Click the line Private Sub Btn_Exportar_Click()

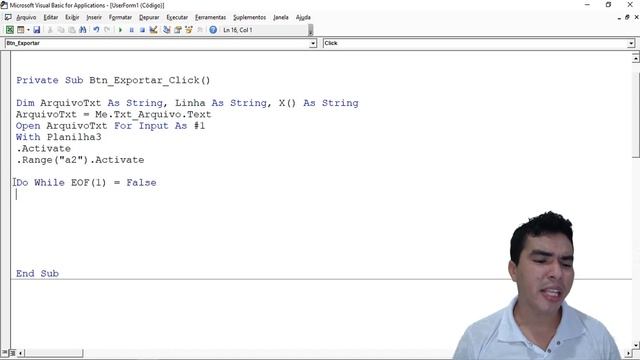[x=113, y=80]
